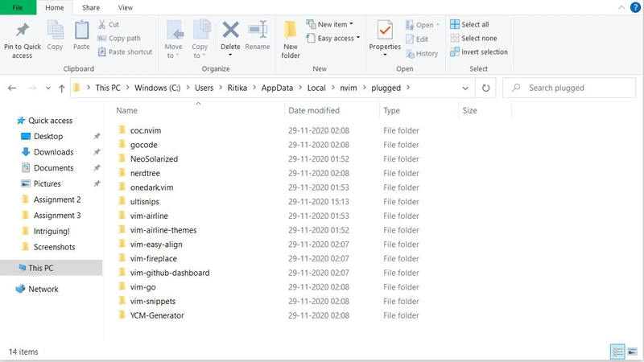Open Documents in the sidebar
This screenshot has width=644, height=362.
(x=53, y=168)
